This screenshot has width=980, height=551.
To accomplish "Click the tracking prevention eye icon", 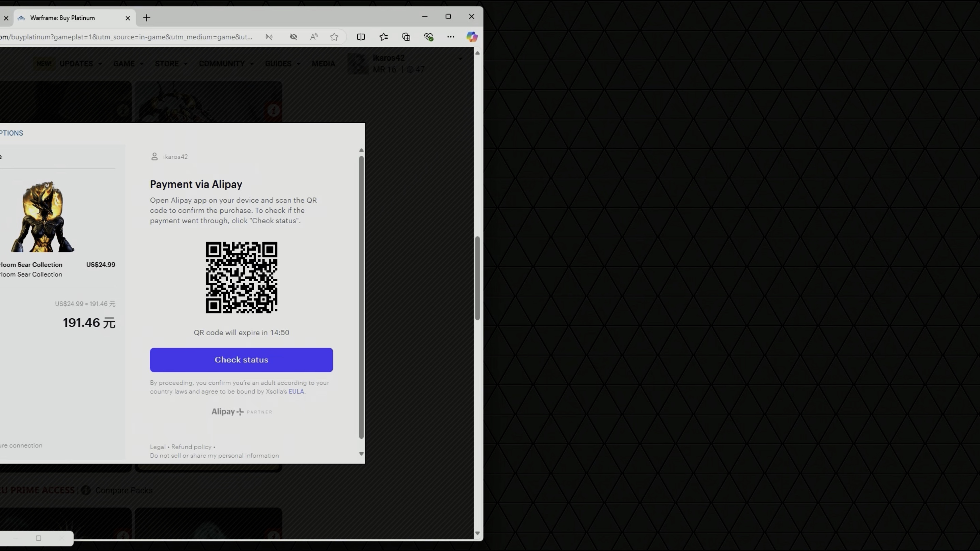I will click(x=293, y=37).
